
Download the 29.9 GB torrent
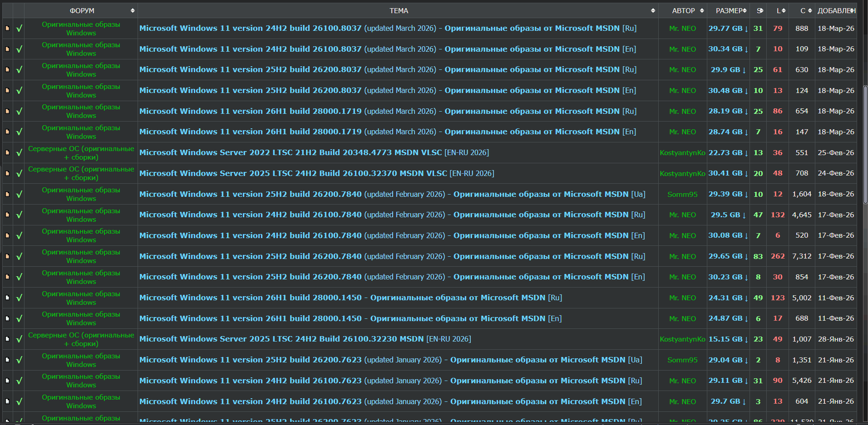point(728,69)
